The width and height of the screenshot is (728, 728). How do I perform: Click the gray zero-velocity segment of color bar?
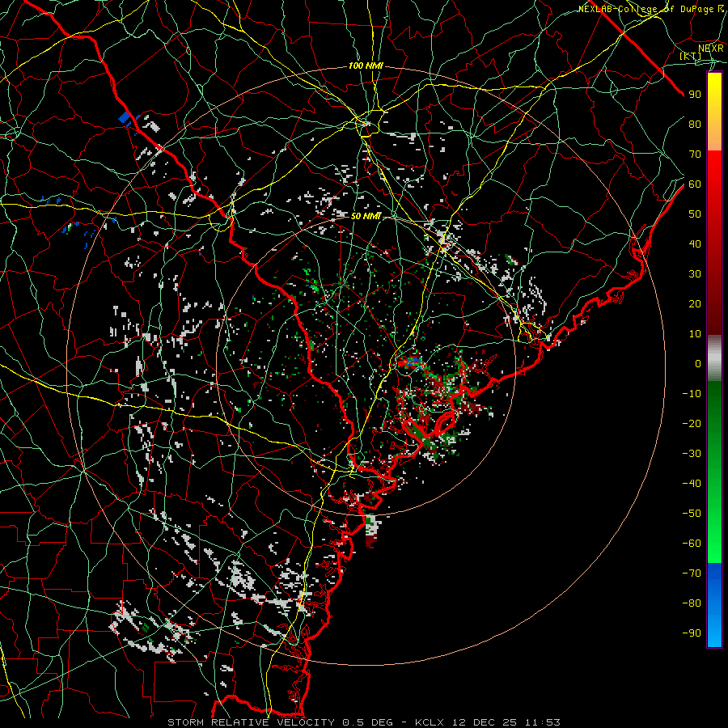pos(714,358)
